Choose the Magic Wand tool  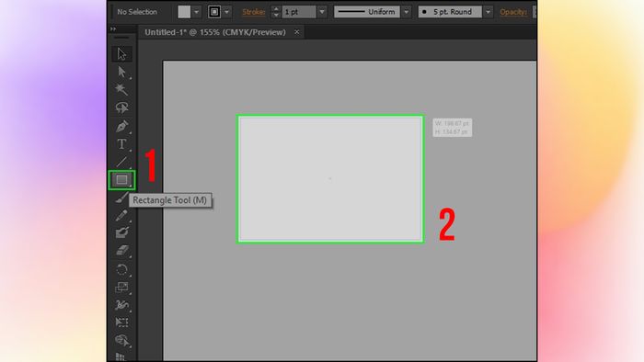pyautogui.click(x=121, y=89)
